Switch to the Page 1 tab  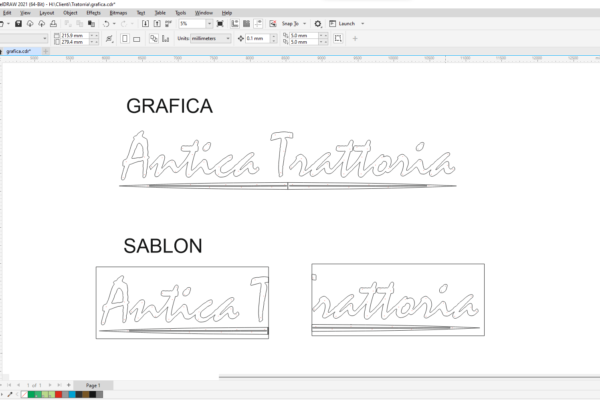click(93, 384)
